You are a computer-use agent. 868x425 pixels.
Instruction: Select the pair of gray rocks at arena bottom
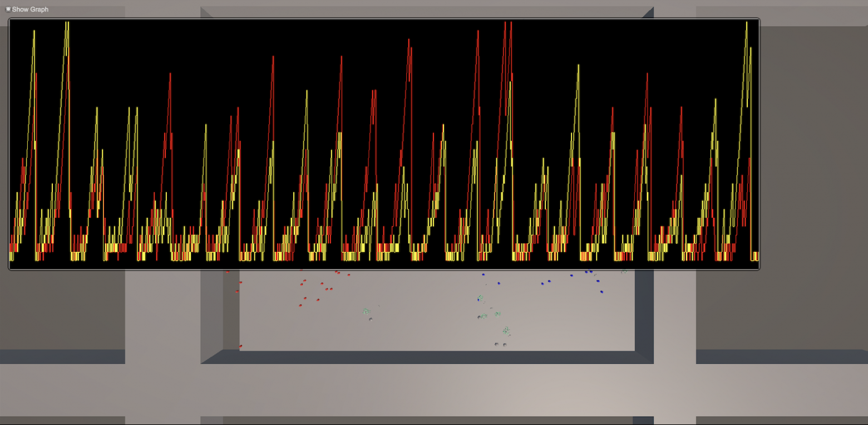(x=500, y=345)
